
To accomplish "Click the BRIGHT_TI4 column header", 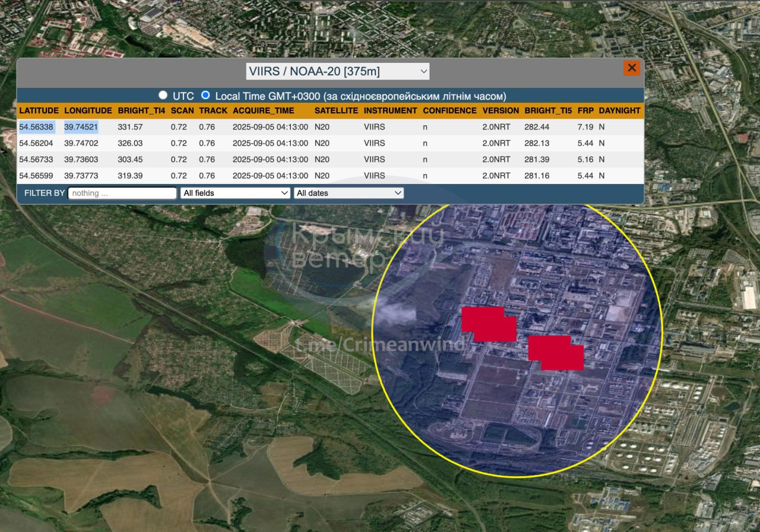I will 141,110.
